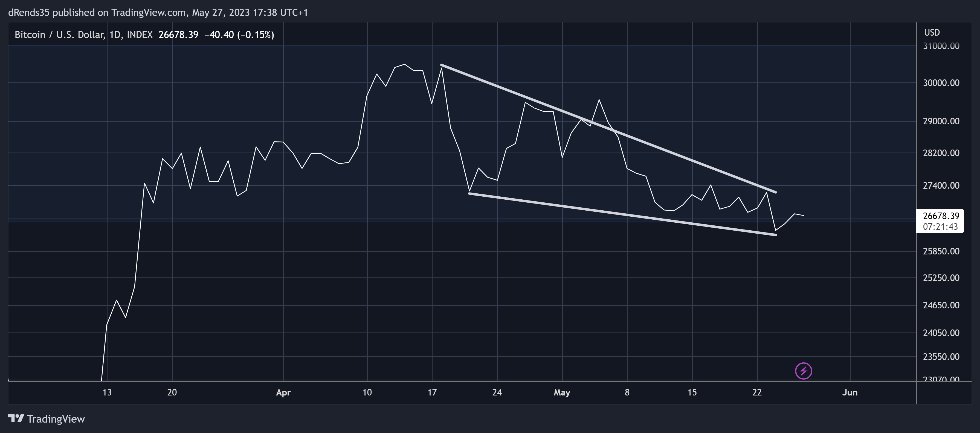
Task: Click the 28200.00 price axis label
Action: (941, 153)
